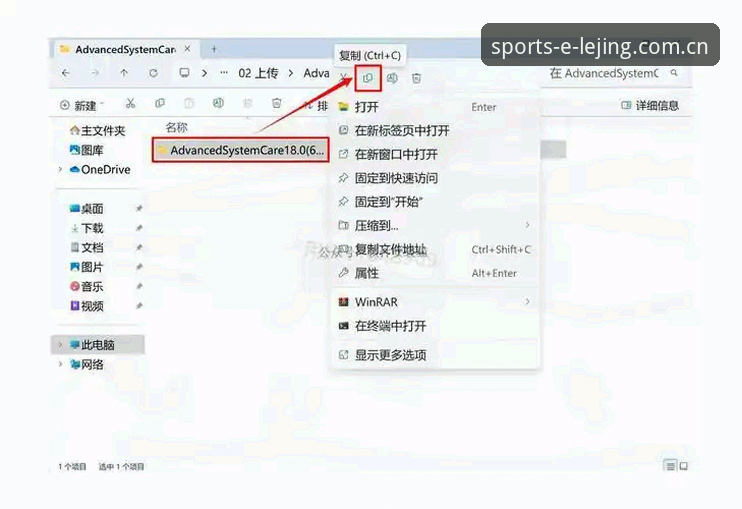Click the Delete trash icon in the context menu
This screenshot has height=509, width=742.
416,78
